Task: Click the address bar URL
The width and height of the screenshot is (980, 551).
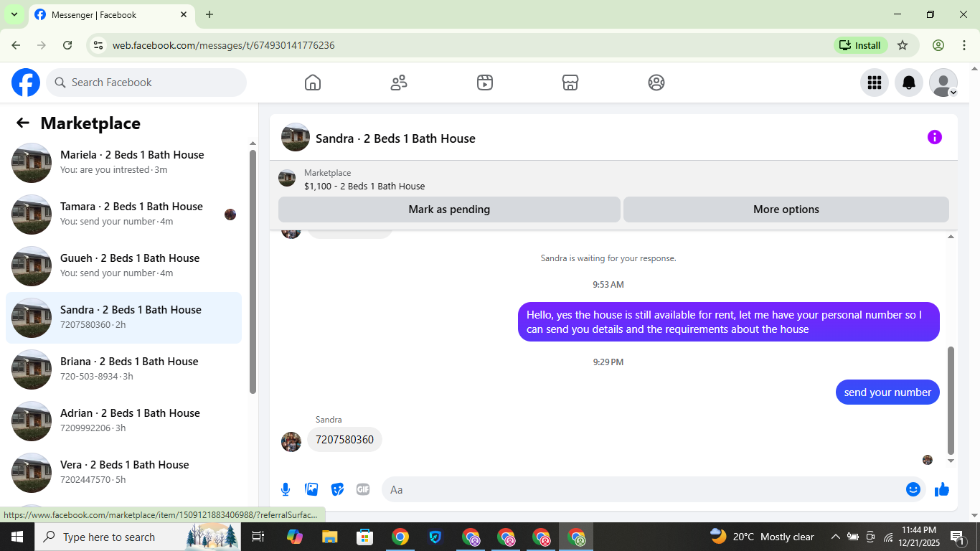Action: point(224,45)
